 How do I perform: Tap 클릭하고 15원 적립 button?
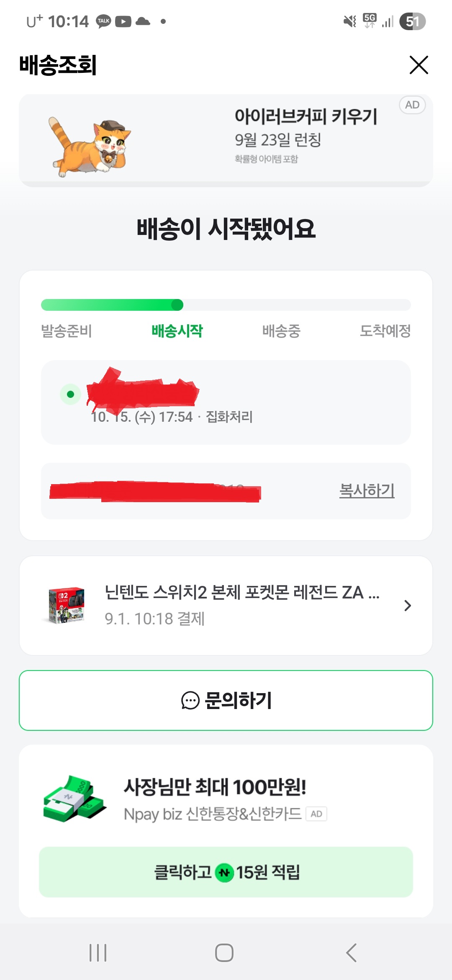tap(226, 872)
